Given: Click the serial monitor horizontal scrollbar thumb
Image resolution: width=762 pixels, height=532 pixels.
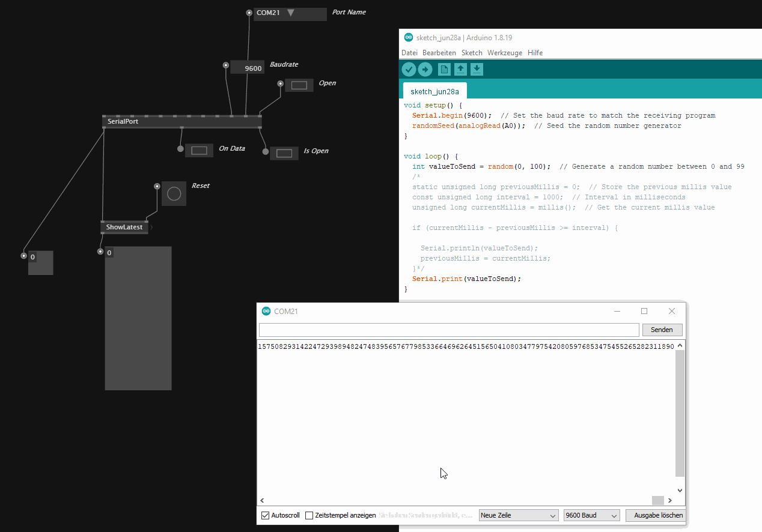Looking at the screenshot, I should (x=658, y=500).
